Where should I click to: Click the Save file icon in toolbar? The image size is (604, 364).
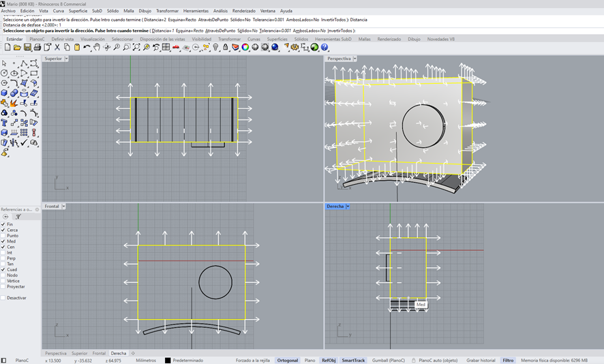[x=27, y=48]
